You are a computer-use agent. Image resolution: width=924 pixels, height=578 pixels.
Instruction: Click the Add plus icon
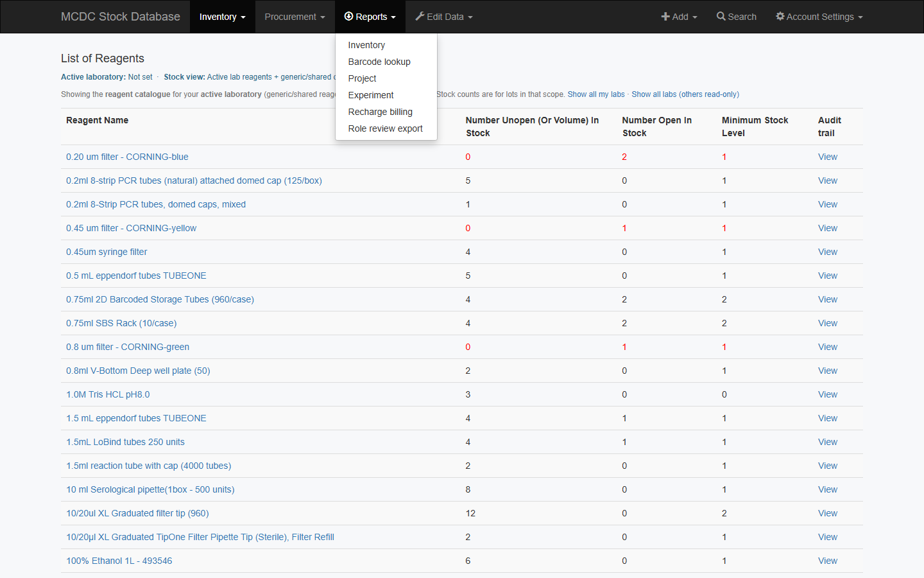click(x=665, y=16)
